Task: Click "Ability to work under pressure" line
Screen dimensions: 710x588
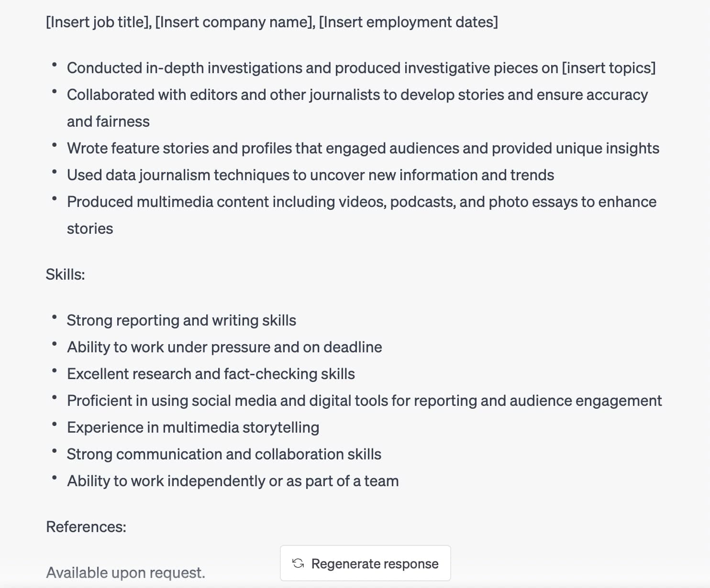Action: pyautogui.click(x=224, y=347)
